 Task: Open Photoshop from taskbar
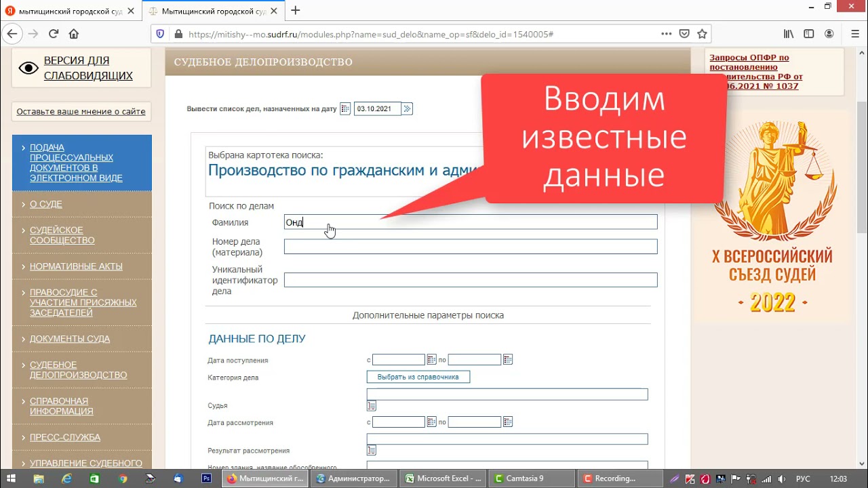pyautogui.click(x=206, y=479)
